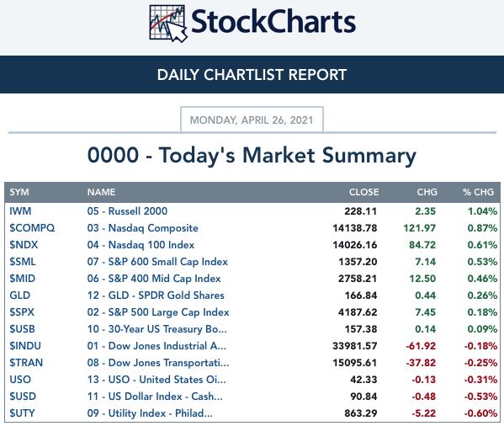This screenshot has height=426, width=504.
Task: Sort by the CLOSE column header
Action: click(363, 192)
